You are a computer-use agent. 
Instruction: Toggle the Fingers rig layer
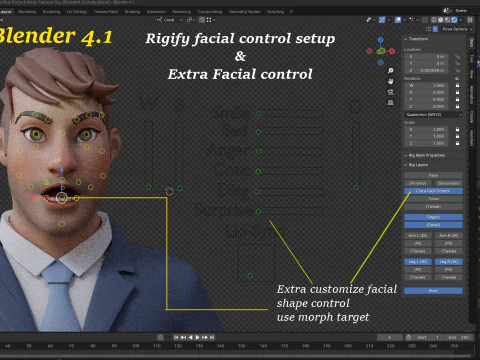[x=433, y=217]
